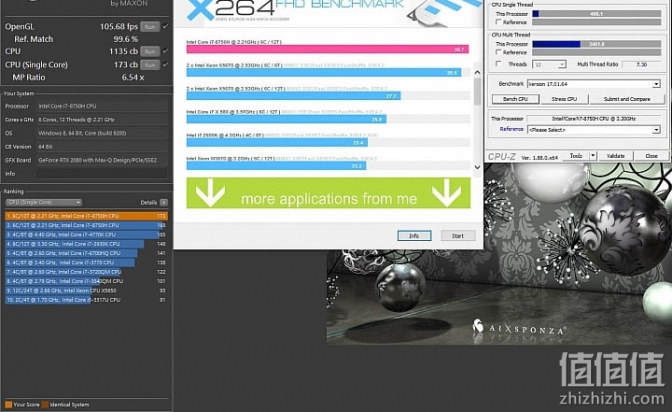Click the x264 list scroll-down arrow

click(477, 167)
